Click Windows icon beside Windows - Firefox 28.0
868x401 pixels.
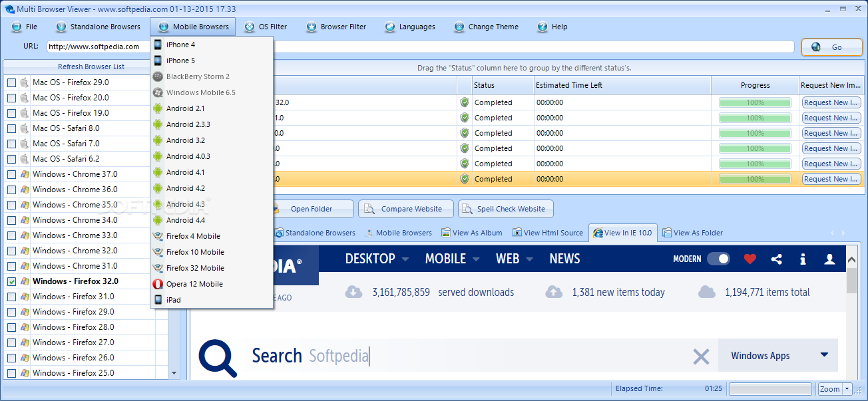[25, 327]
